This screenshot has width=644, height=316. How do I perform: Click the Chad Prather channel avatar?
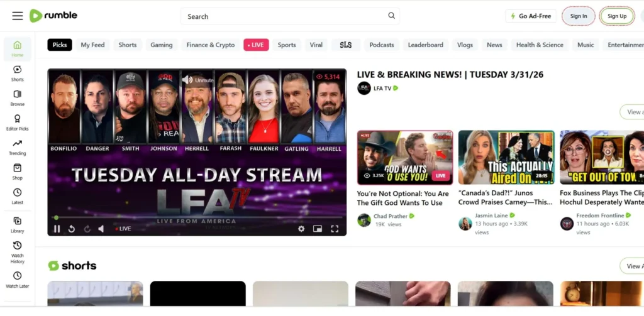[364, 220]
